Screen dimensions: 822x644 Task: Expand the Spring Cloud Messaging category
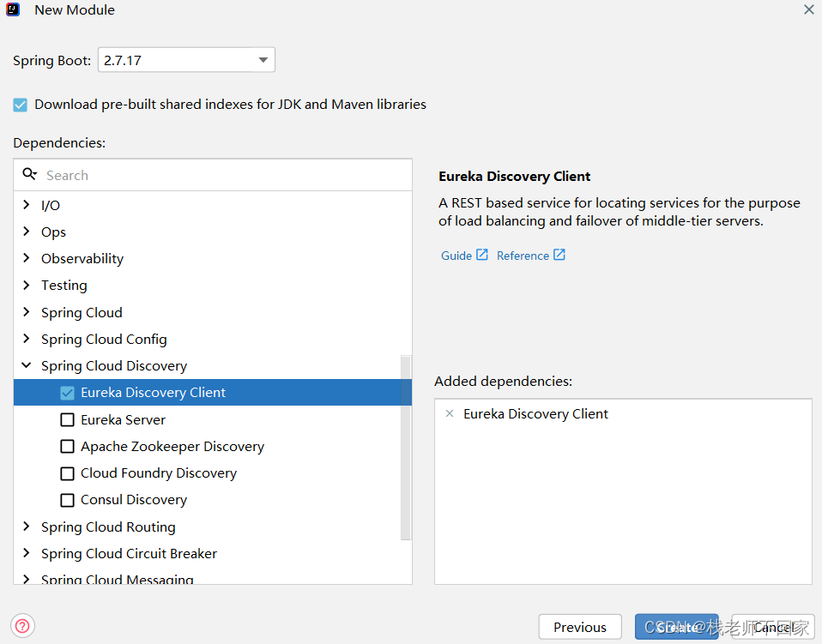point(27,579)
